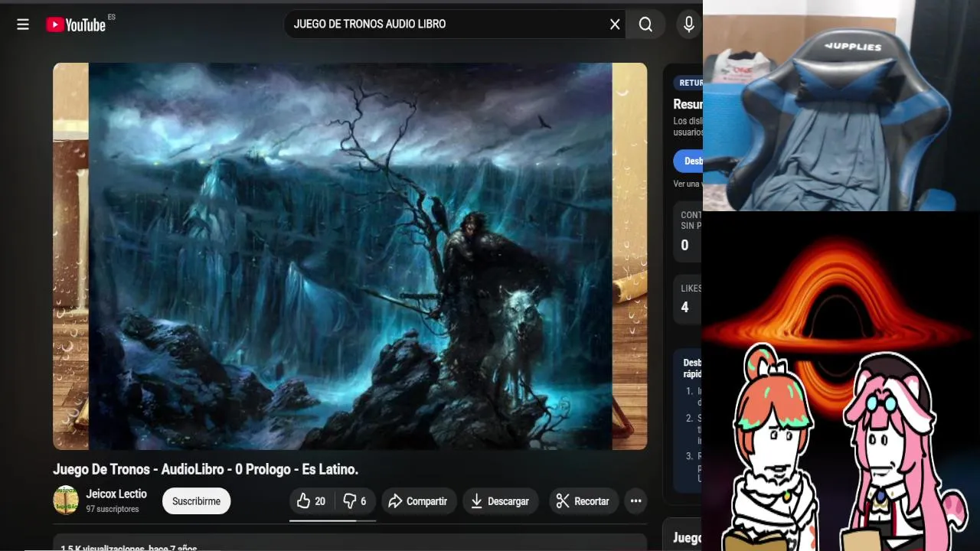Download the video with Descargar
Viewport: 980px width, 551px height.
(499, 501)
